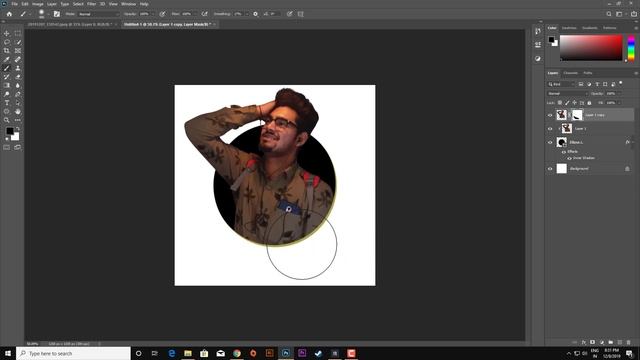Select the Eyedropper tool
Screen dimensions: 640x360
point(7,60)
